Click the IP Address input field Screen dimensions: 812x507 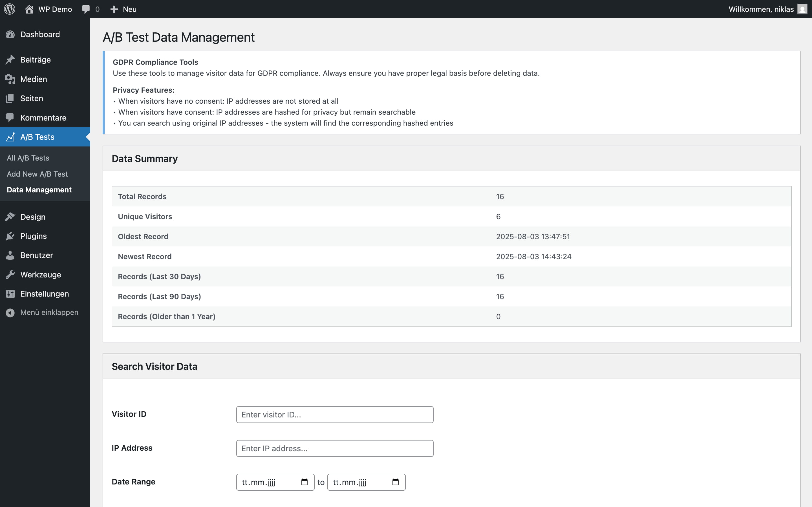pos(335,449)
